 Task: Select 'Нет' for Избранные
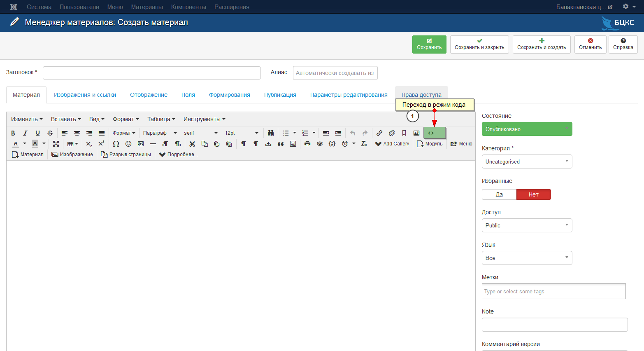tap(534, 194)
